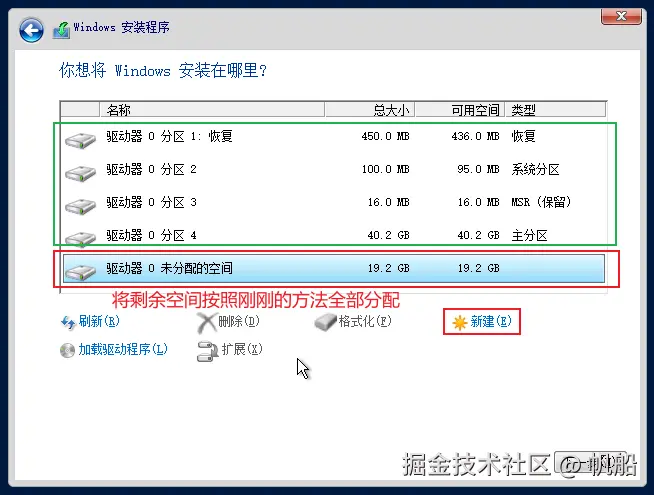
Task: Click the extend partition icon
Action: (207, 351)
